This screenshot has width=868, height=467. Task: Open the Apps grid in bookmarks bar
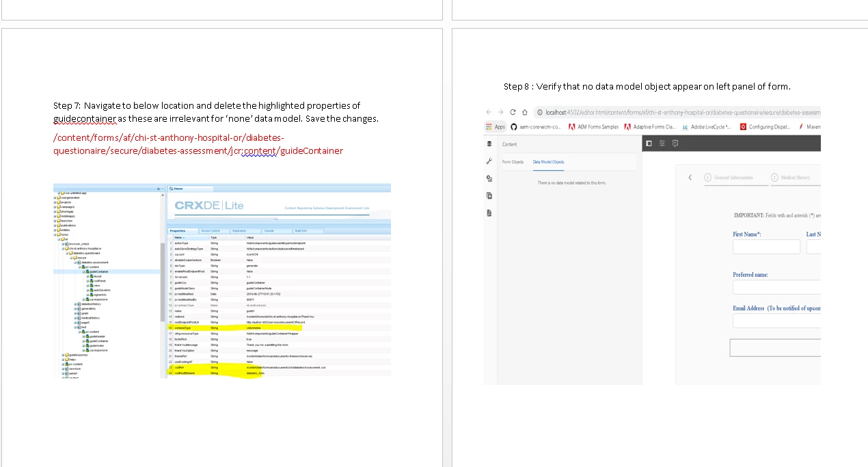496,126
